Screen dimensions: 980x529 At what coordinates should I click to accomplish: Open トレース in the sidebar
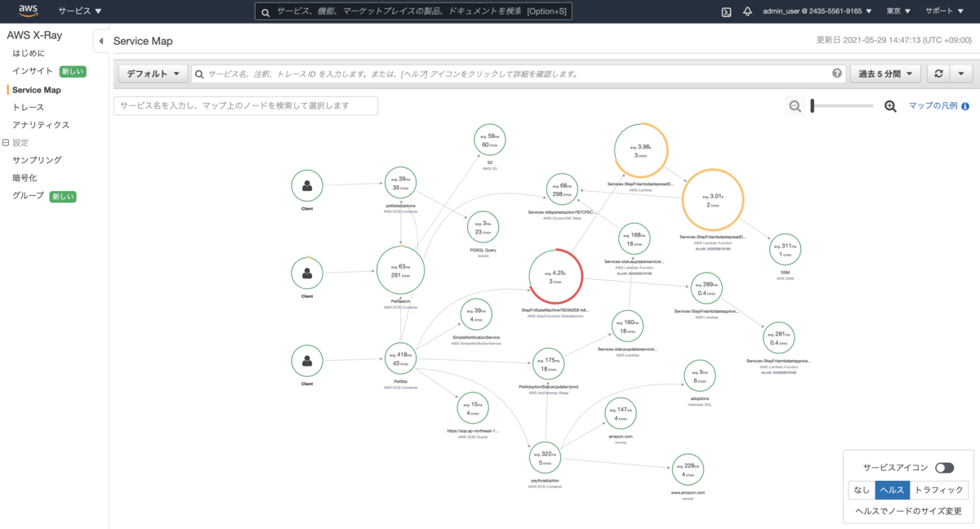point(29,108)
